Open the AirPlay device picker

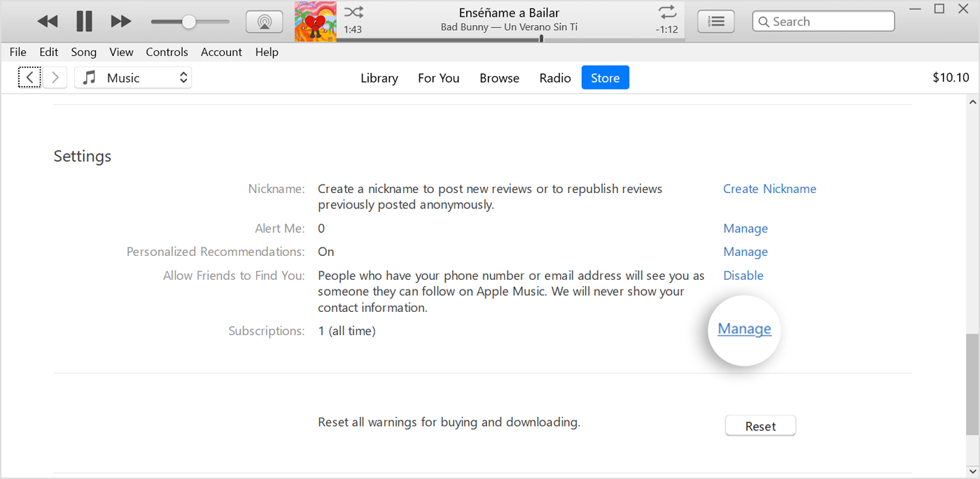[264, 21]
